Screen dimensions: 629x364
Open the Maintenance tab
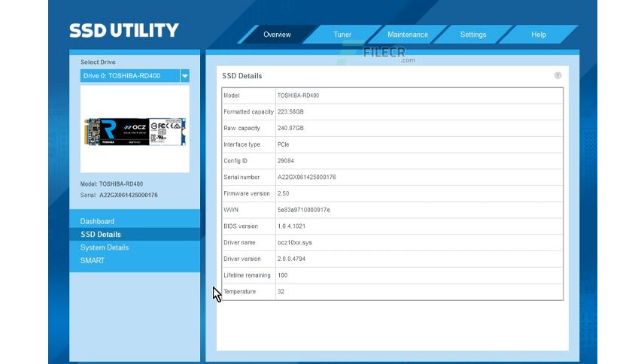tap(408, 35)
